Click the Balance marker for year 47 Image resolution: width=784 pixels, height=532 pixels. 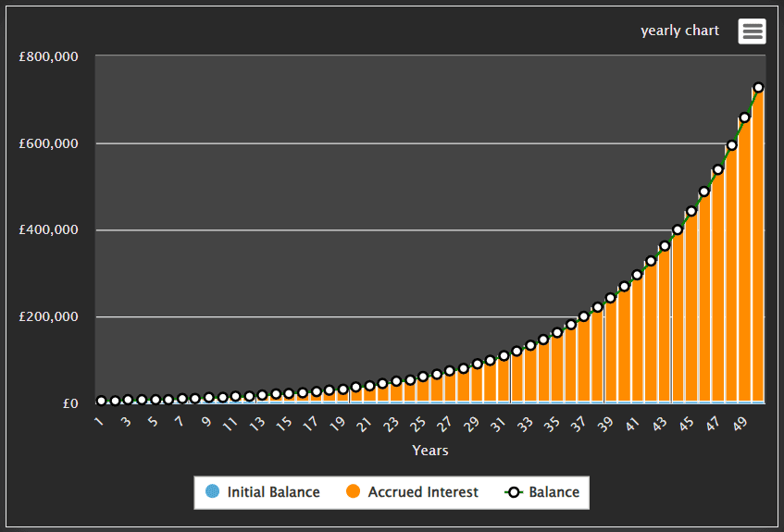click(718, 169)
